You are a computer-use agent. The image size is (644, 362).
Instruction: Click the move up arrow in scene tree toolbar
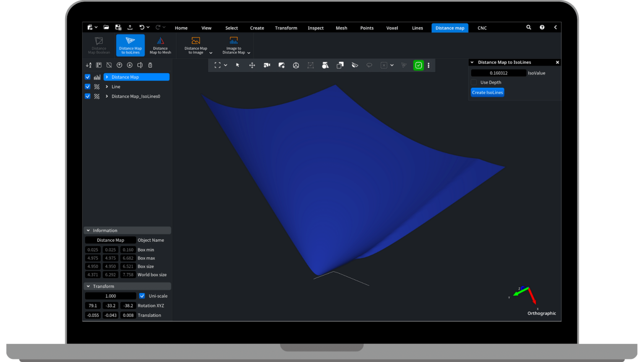point(119,65)
